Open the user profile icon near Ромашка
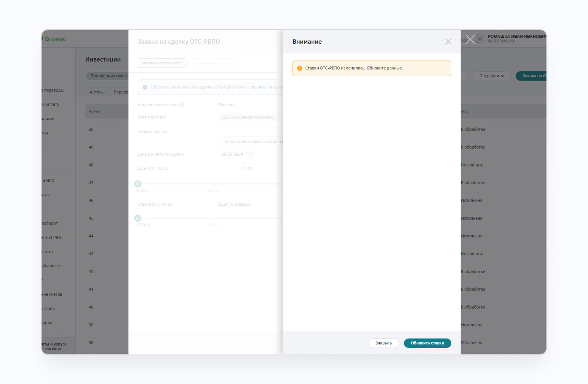 (x=480, y=38)
